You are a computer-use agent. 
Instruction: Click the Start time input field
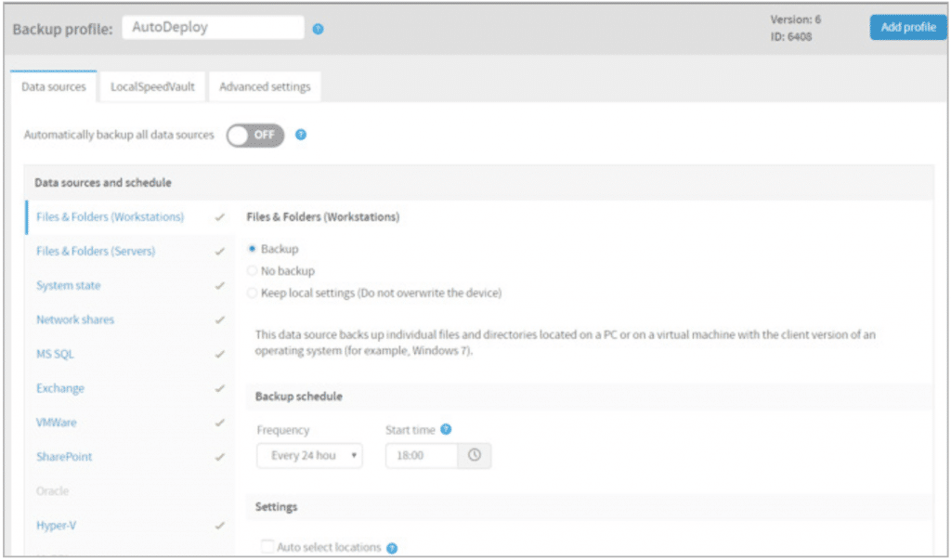(x=421, y=456)
